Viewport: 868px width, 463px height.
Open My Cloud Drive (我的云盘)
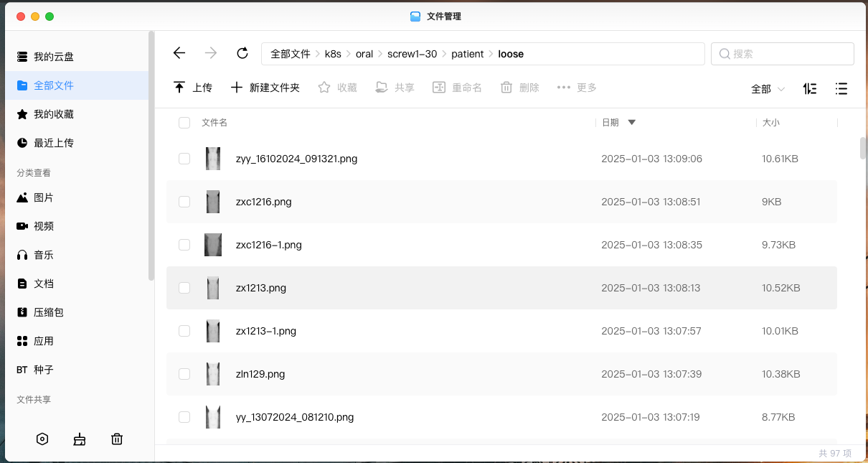pos(77,57)
